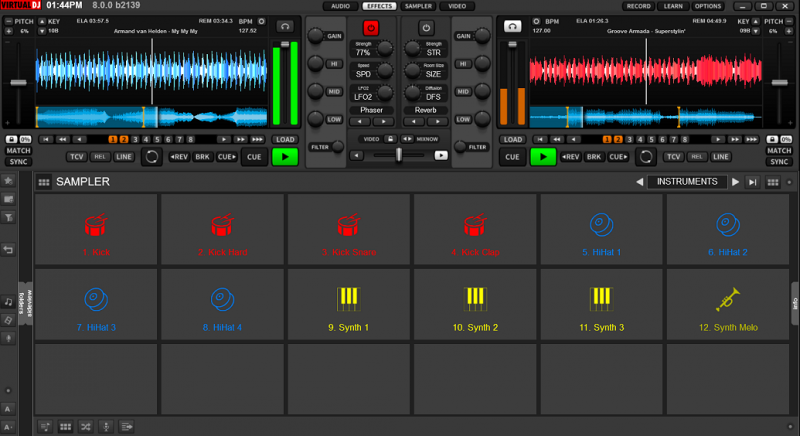The image size is (800, 436).
Task: Click the back arrow icon in sidebar
Action: [8, 249]
